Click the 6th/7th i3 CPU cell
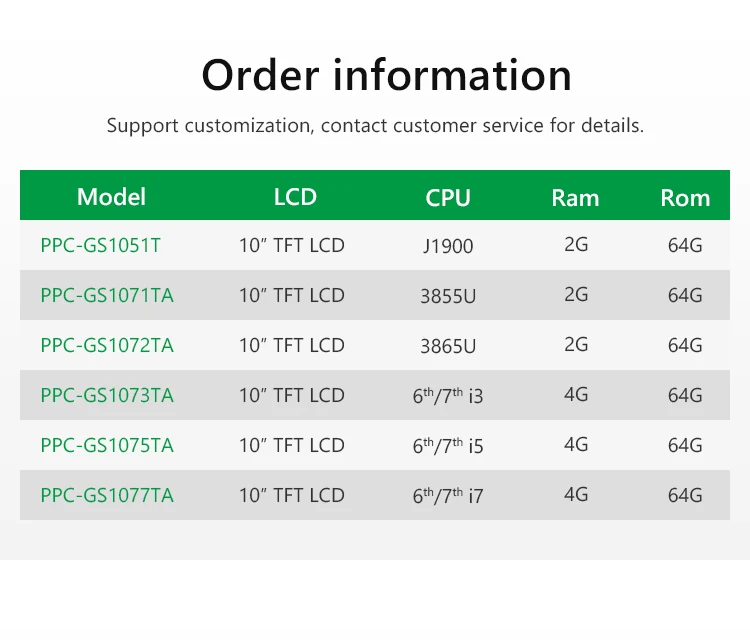 click(x=448, y=395)
